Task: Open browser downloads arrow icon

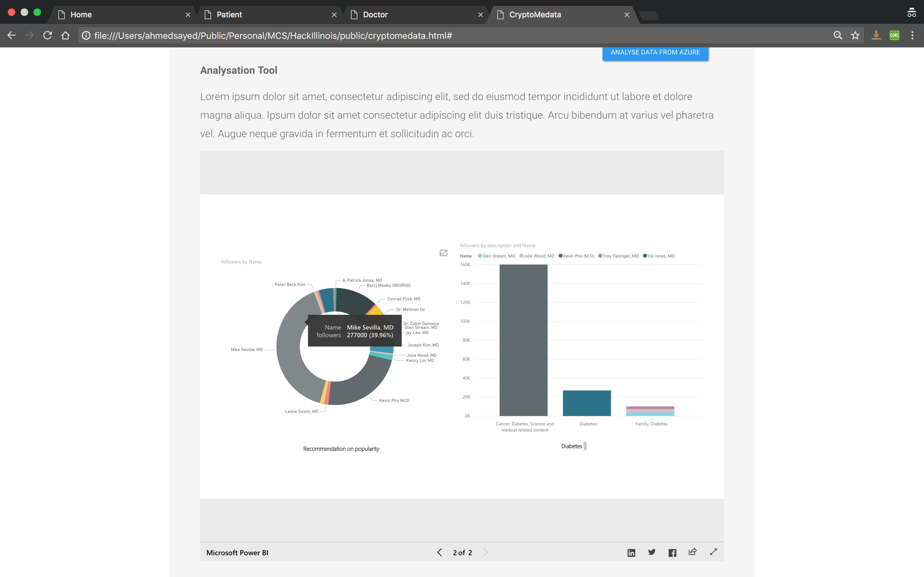Action: click(876, 36)
